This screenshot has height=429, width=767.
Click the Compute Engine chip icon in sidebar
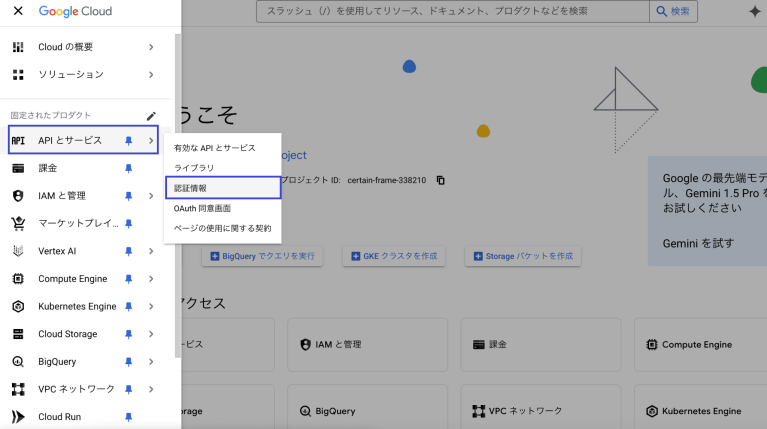coord(18,279)
